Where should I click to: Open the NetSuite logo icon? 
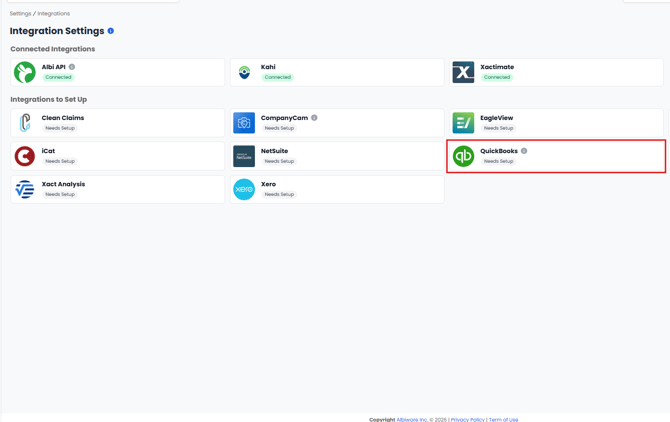click(244, 156)
